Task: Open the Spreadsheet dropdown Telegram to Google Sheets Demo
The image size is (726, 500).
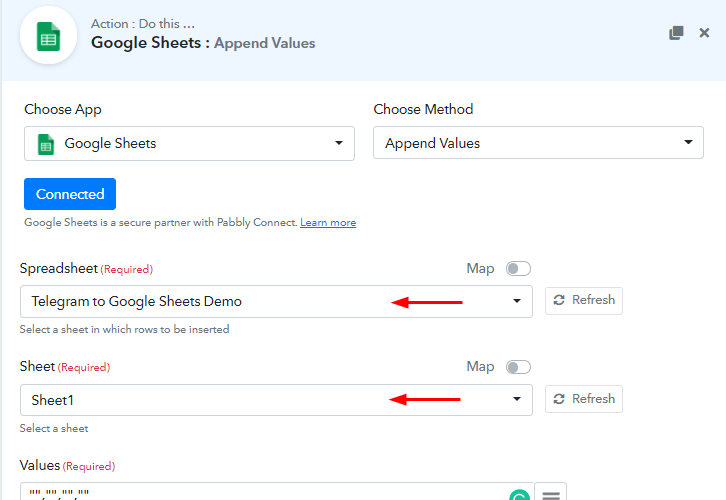Action: (276, 301)
